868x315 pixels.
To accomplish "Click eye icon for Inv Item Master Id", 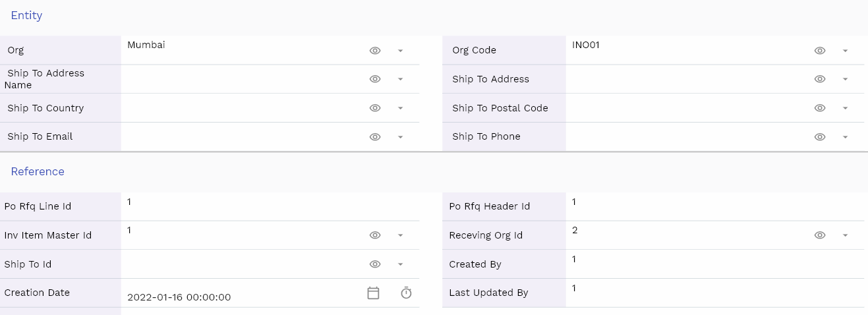I will [375, 235].
